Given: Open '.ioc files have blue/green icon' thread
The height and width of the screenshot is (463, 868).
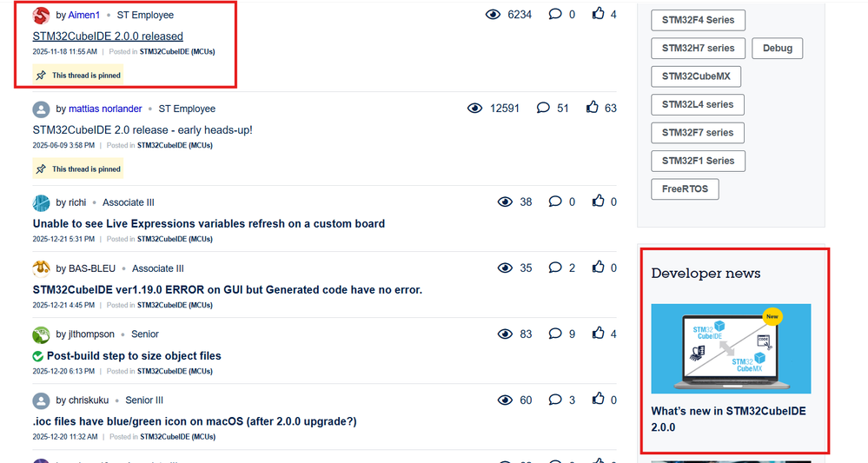Looking at the screenshot, I should pos(195,421).
